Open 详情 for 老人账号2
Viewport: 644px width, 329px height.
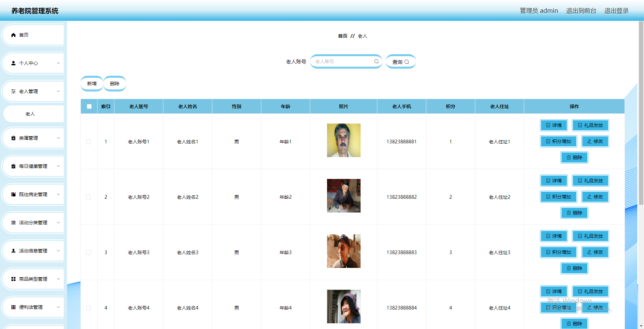(x=554, y=181)
